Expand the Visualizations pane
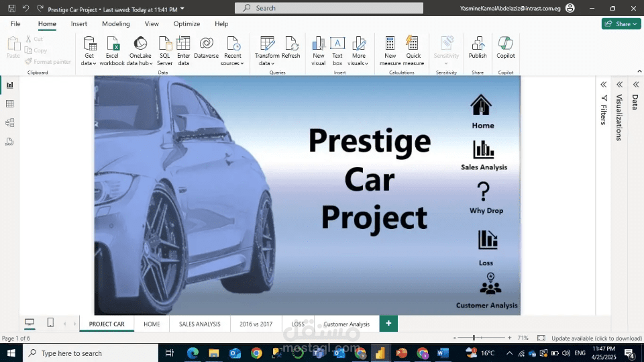 click(x=619, y=85)
